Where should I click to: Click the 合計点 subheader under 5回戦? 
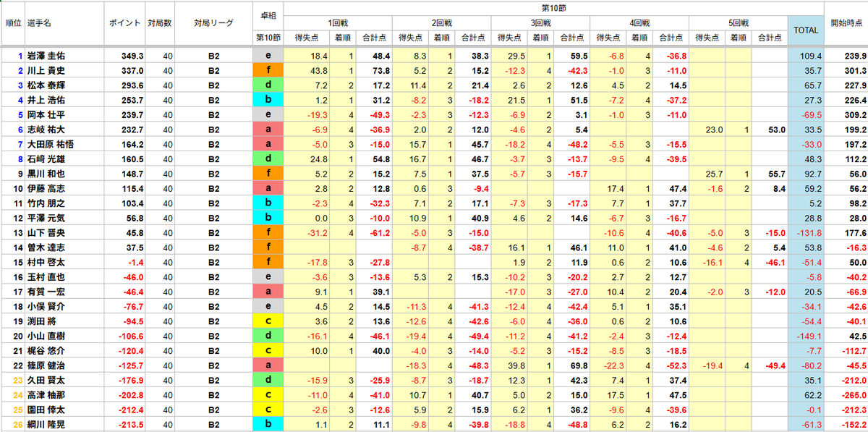tap(770, 38)
